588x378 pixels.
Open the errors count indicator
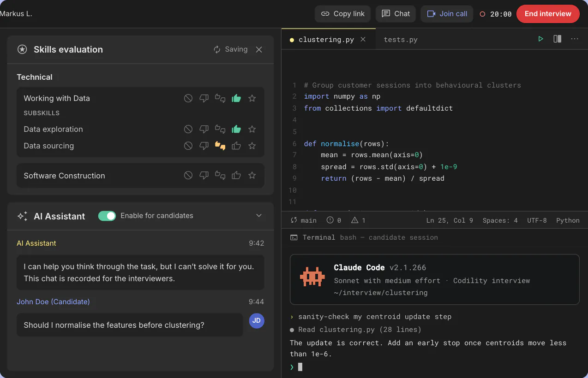tap(334, 220)
